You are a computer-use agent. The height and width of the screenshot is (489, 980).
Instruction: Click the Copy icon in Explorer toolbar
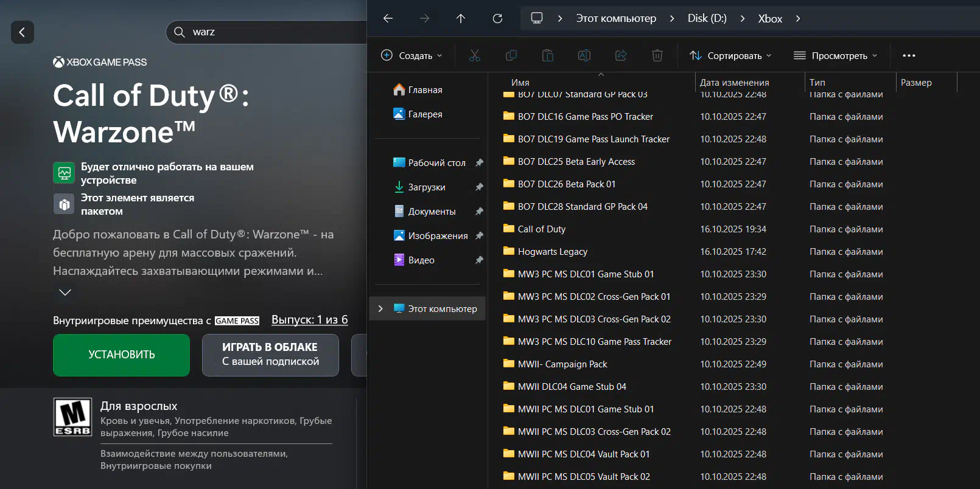511,55
